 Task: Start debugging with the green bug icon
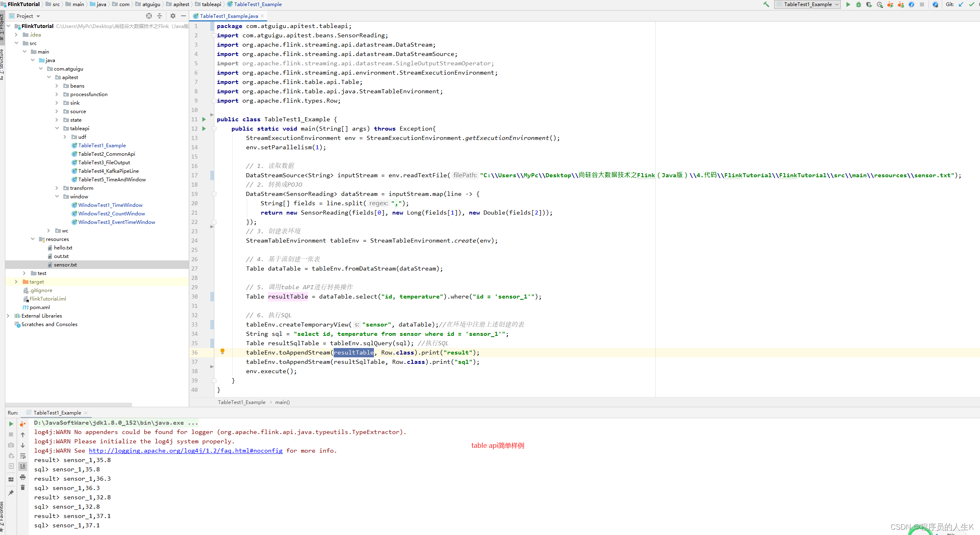(858, 4)
